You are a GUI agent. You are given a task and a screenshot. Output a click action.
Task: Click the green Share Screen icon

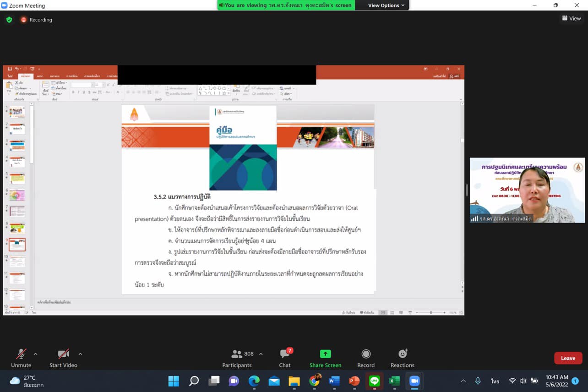[x=325, y=354]
